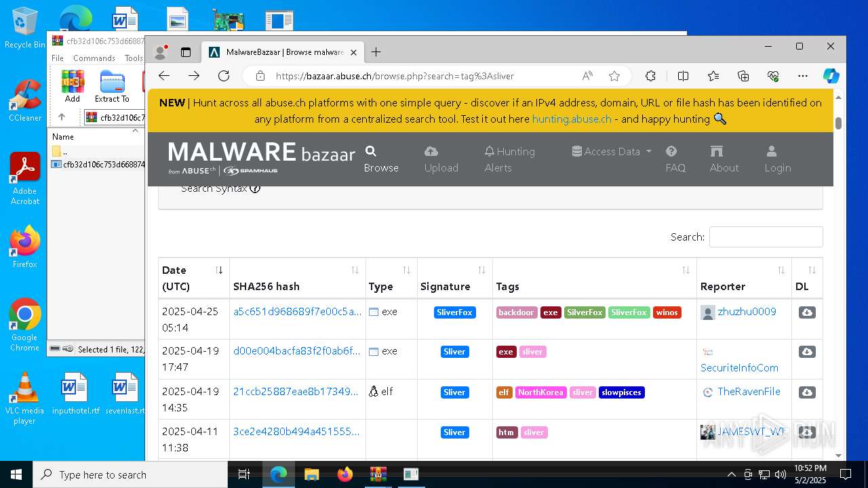The height and width of the screenshot is (488, 868).
Task: Open Edge favorites list icon
Action: point(713,76)
